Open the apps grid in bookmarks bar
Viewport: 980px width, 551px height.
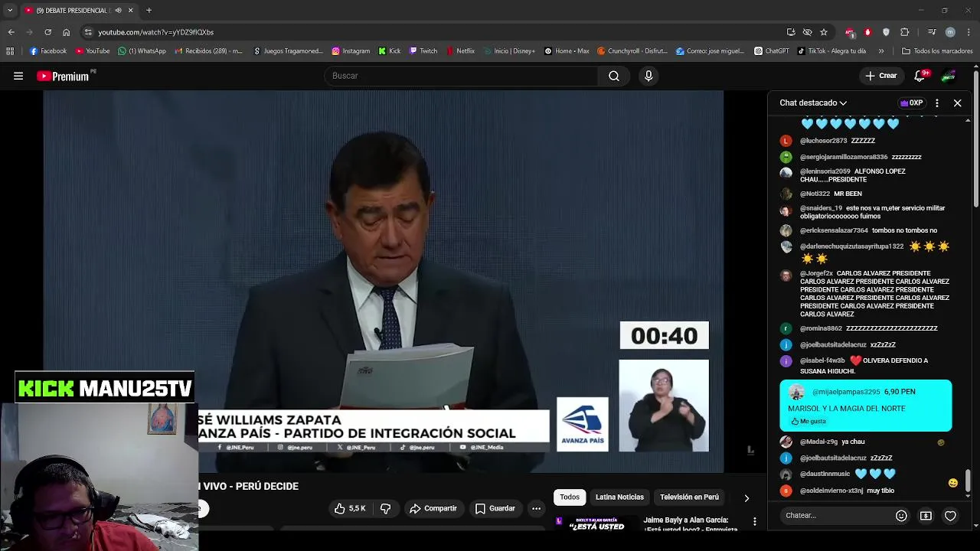tap(10, 51)
